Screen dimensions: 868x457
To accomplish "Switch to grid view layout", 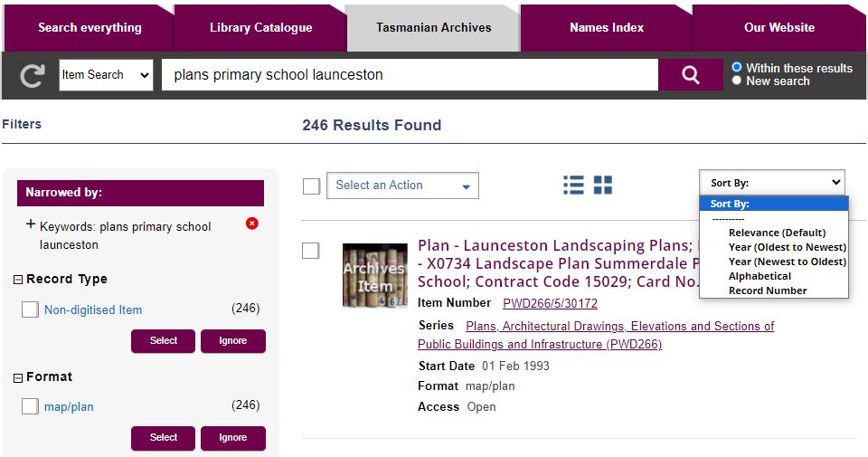I will click(603, 186).
